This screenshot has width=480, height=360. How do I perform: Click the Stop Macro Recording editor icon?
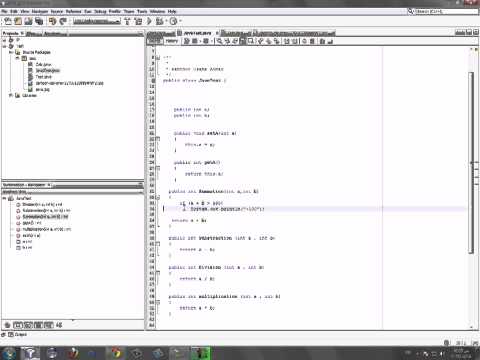(312, 41)
